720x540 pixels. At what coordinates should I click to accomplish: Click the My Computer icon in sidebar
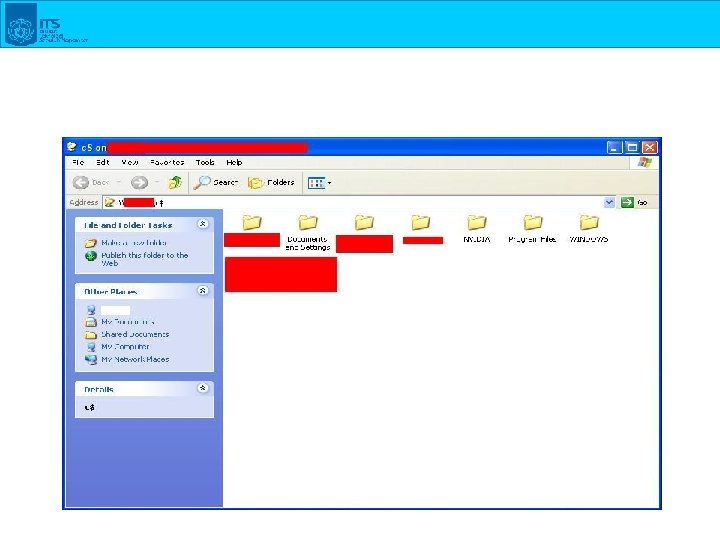(91, 347)
